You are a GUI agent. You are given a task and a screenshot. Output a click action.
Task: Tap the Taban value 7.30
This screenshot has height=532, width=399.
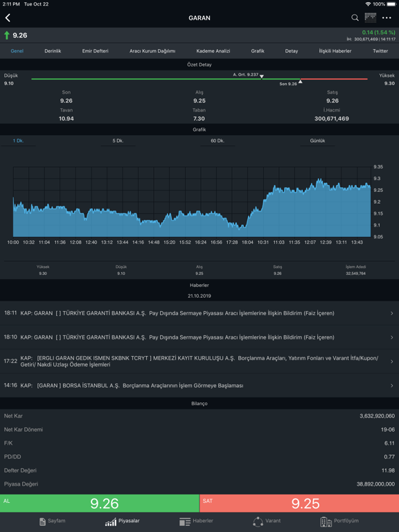pyautogui.click(x=199, y=118)
